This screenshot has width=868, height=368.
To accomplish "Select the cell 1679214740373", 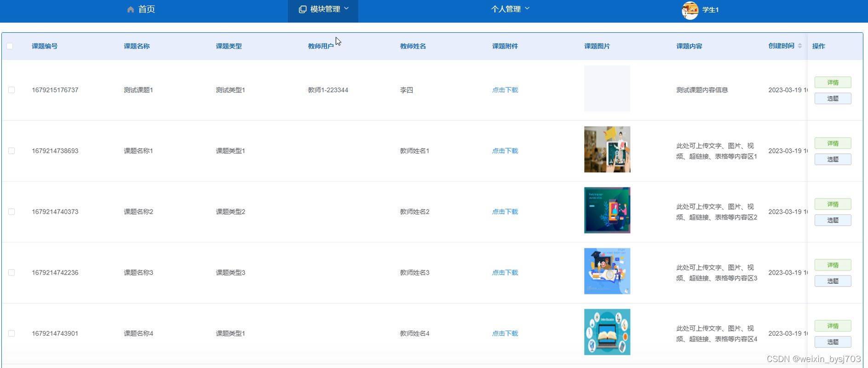I will pos(55,211).
